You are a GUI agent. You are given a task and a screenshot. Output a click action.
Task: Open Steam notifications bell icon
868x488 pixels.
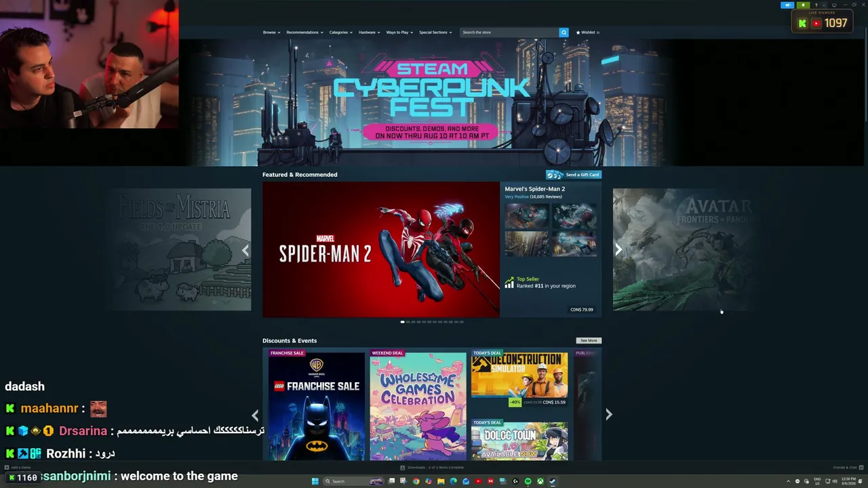[803, 5]
